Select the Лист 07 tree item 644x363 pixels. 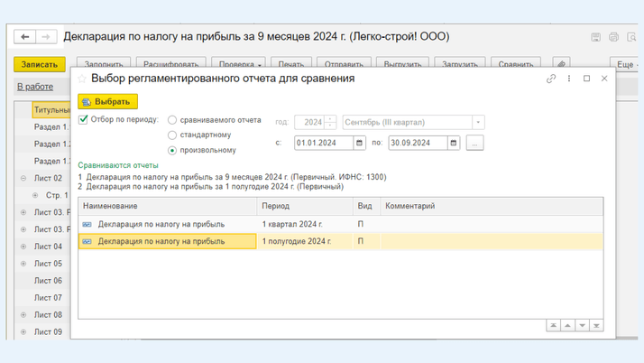click(48, 298)
